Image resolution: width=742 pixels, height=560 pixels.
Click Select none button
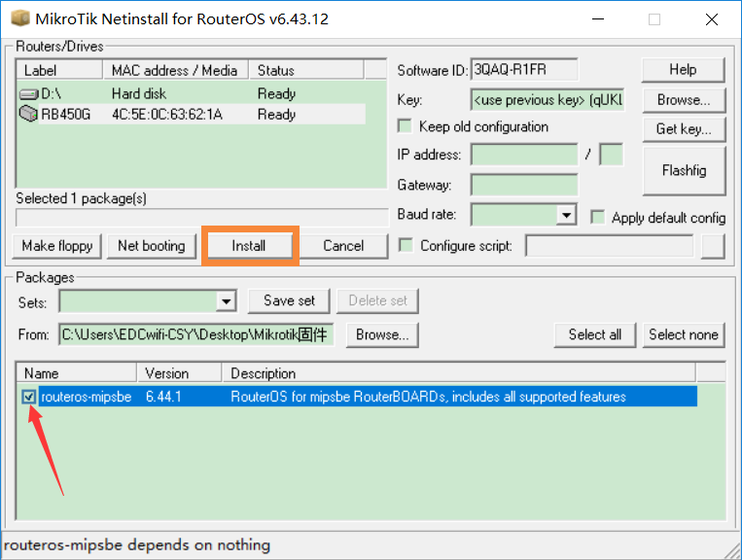[684, 334]
